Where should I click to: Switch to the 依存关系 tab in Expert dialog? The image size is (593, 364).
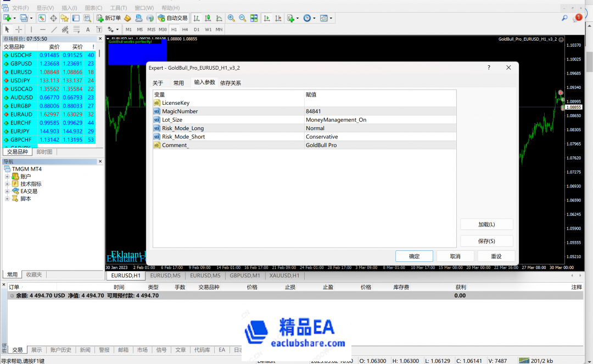pos(230,83)
